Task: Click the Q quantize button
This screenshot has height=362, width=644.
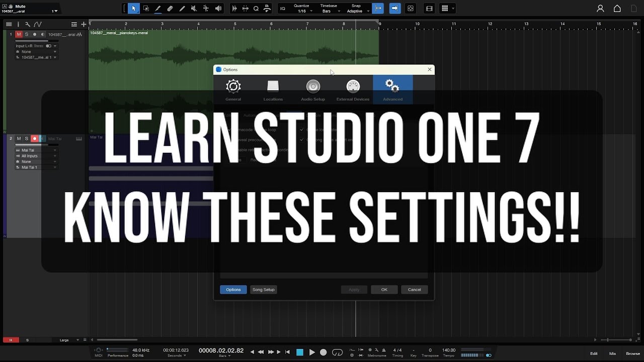Action: [256, 9]
